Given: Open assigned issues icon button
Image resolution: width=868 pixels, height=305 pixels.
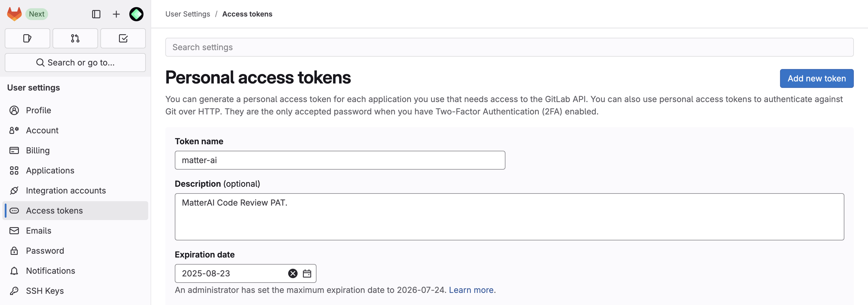Looking at the screenshot, I should (x=27, y=38).
